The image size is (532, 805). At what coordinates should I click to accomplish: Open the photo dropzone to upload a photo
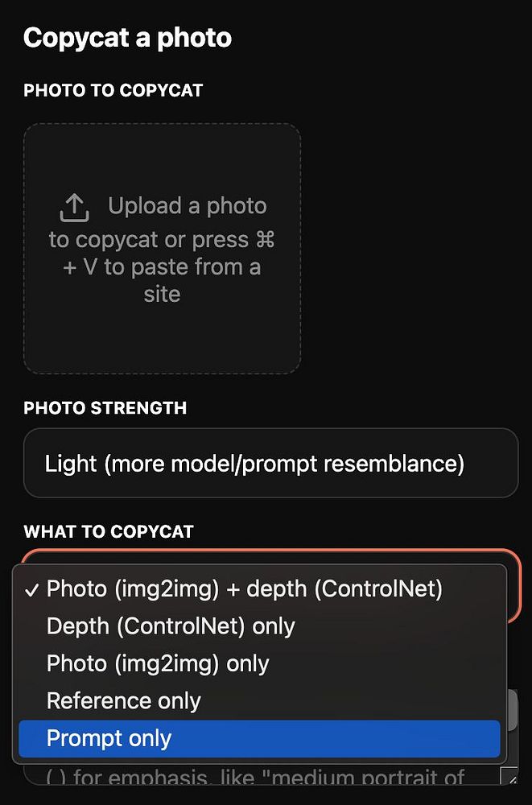(162, 248)
